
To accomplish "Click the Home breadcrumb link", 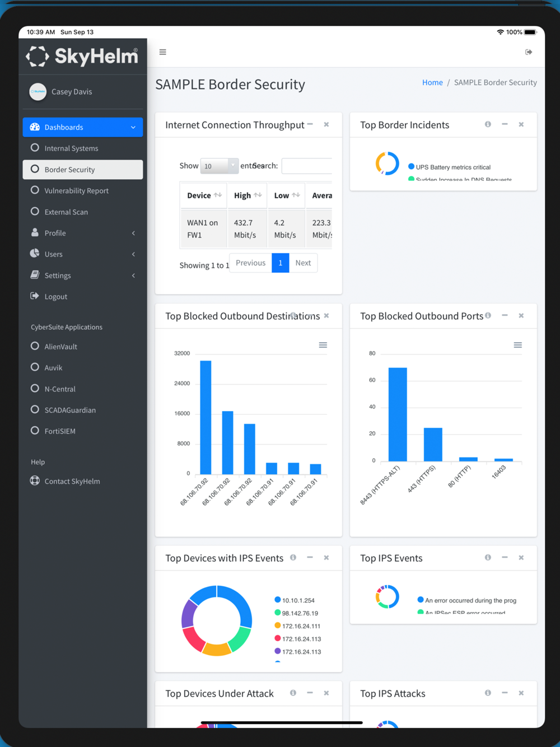I will pos(432,82).
